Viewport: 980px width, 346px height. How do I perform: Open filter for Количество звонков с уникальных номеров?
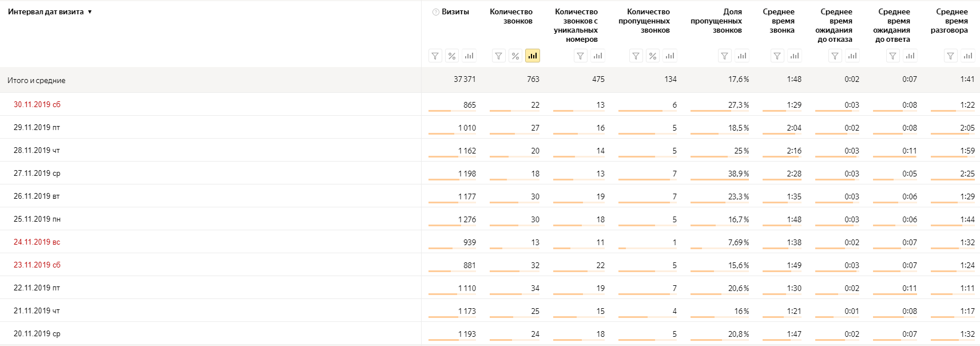pos(581,56)
